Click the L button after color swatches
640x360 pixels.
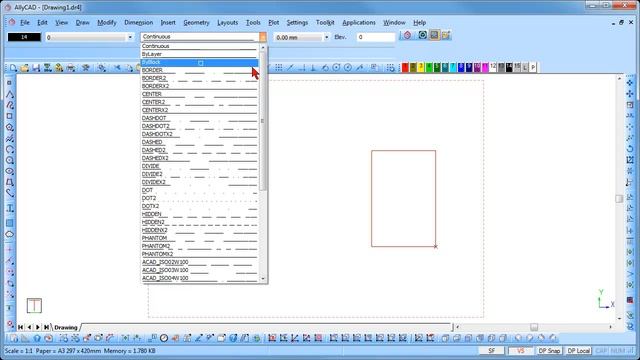525,67
